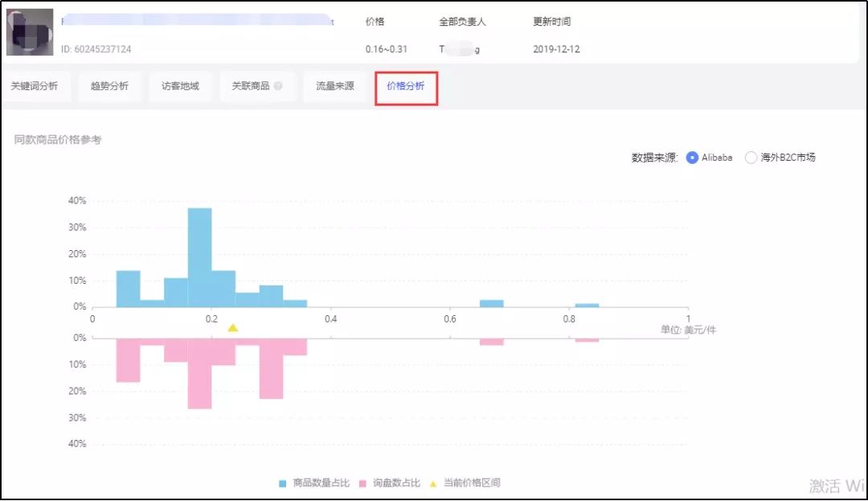Select the 海外B2C市场 data source option

click(x=751, y=158)
